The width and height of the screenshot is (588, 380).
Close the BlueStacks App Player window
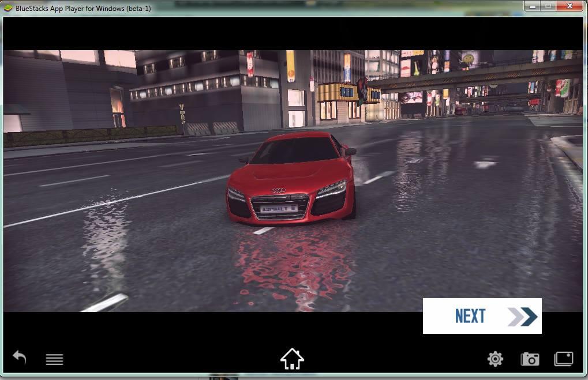coord(570,6)
